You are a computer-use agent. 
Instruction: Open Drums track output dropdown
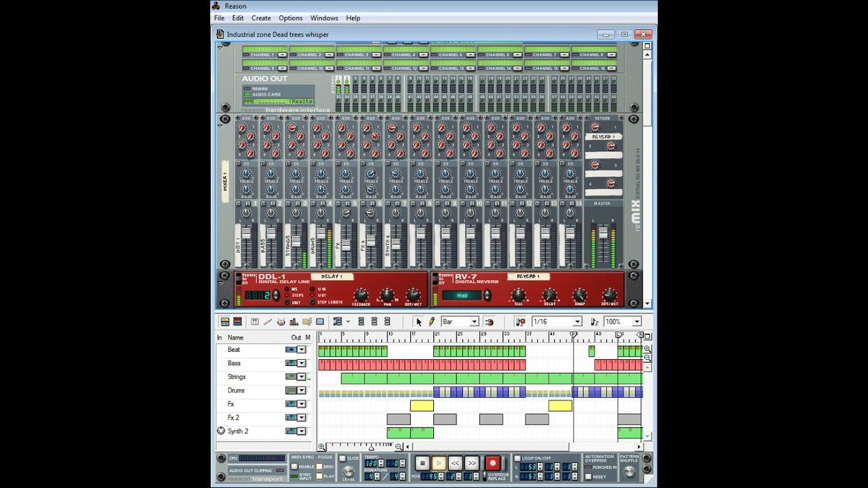click(302, 390)
